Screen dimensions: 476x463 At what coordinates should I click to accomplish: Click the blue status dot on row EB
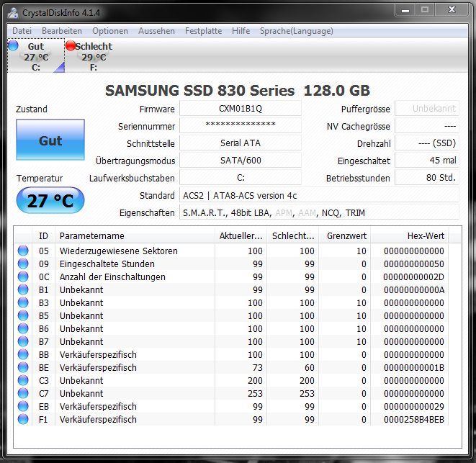pyautogui.click(x=23, y=406)
